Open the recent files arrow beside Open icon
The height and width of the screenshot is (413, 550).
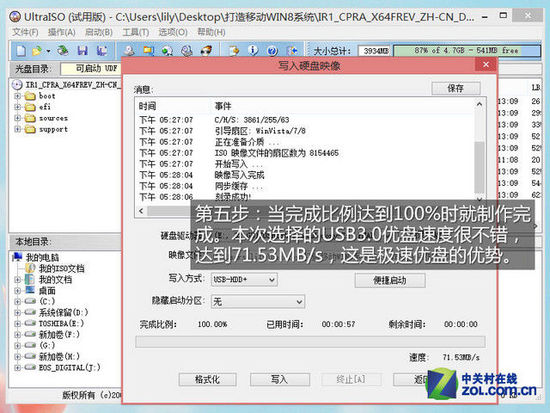point(48,51)
